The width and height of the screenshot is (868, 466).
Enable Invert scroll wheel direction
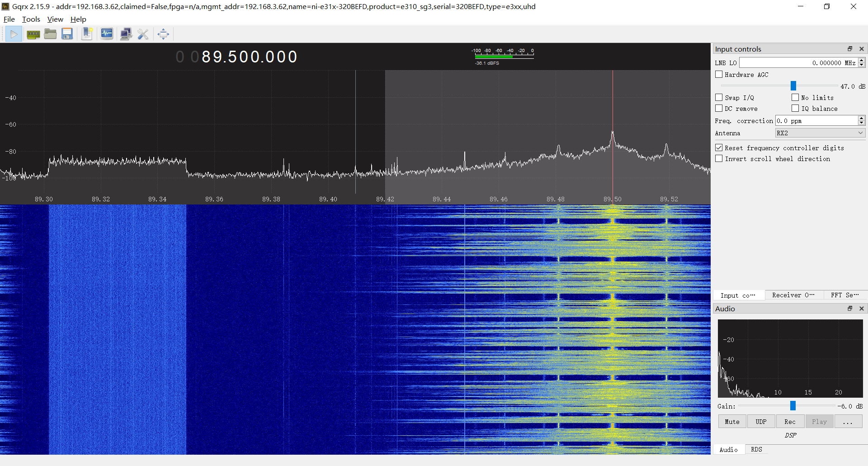coord(719,158)
